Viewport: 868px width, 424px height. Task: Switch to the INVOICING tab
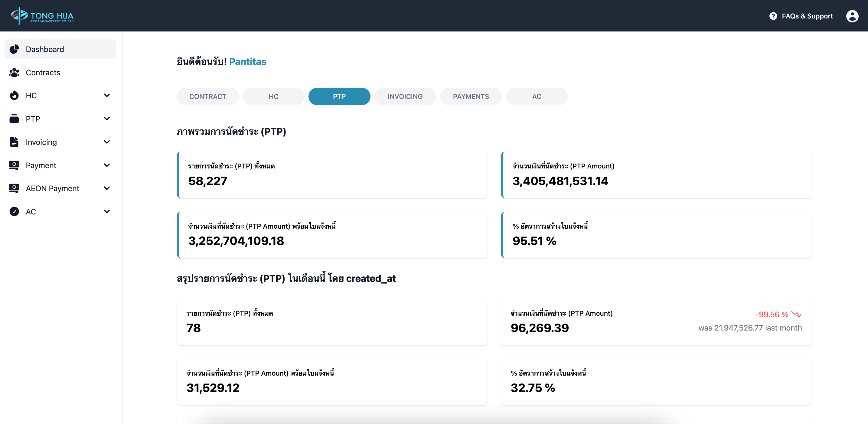(405, 96)
